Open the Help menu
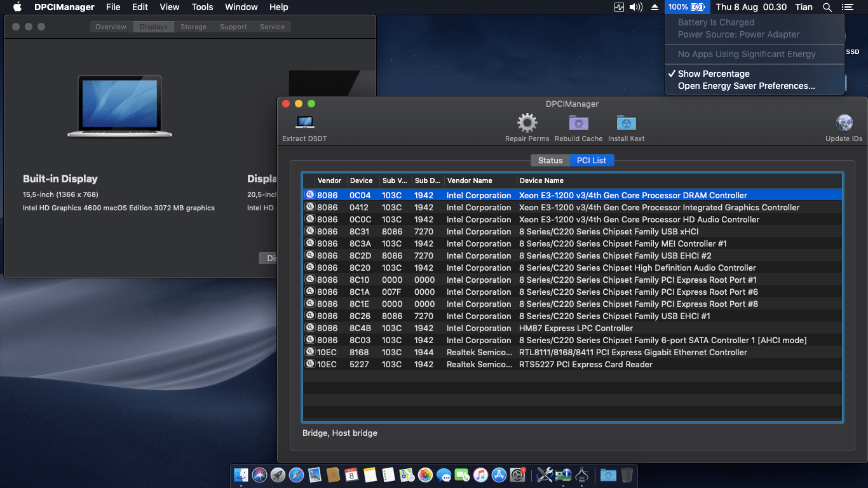The image size is (868, 488). (279, 7)
